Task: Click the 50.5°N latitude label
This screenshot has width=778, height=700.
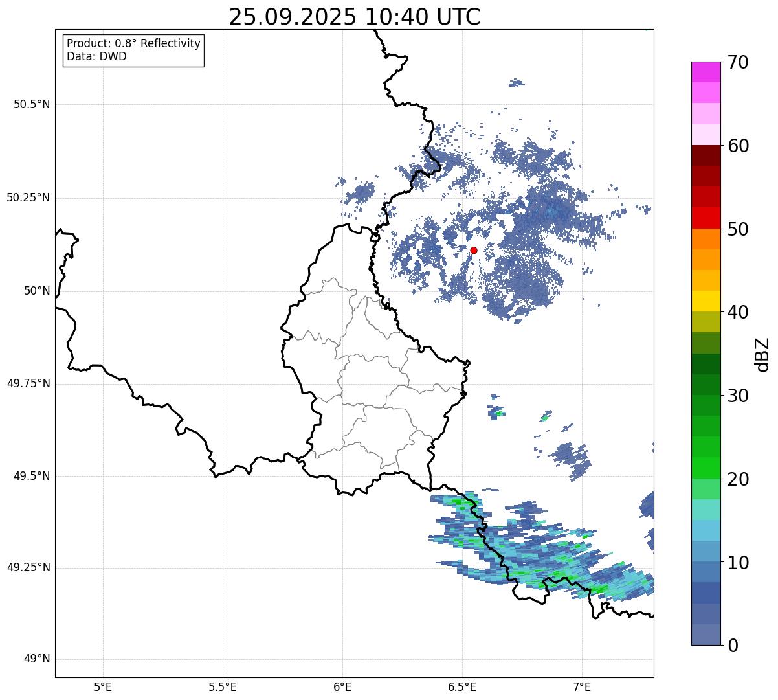Action: [x=32, y=104]
